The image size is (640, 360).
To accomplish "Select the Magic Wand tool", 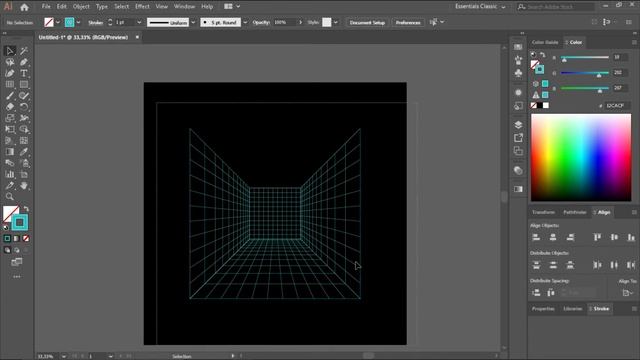I will point(24,51).
